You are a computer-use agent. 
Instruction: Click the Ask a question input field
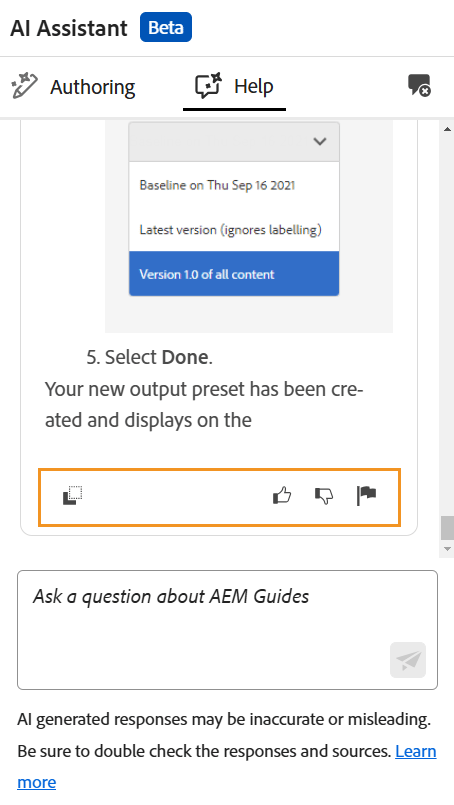(x=228, y=630)
